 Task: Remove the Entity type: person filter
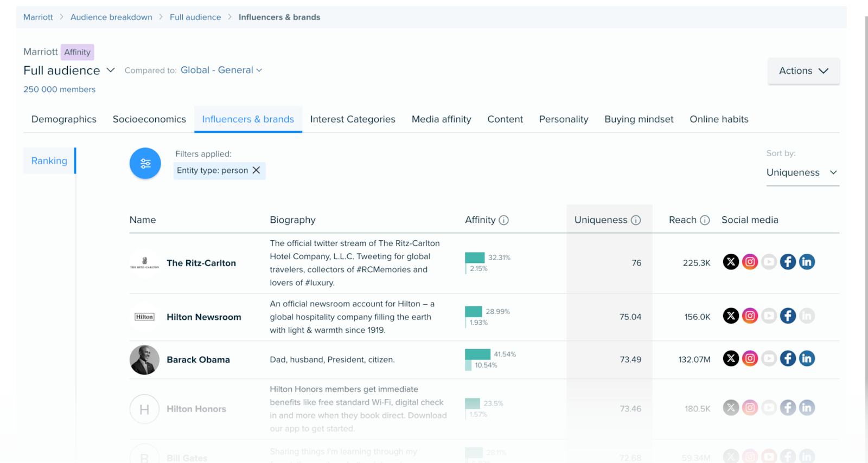pyautogui.click(x=257, y=170)
